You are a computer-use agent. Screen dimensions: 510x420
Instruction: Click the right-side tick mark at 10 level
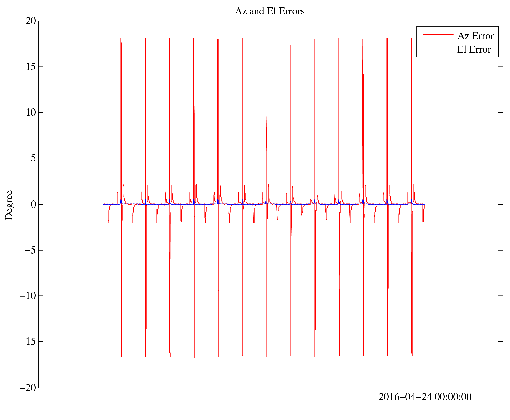(500, 112)
